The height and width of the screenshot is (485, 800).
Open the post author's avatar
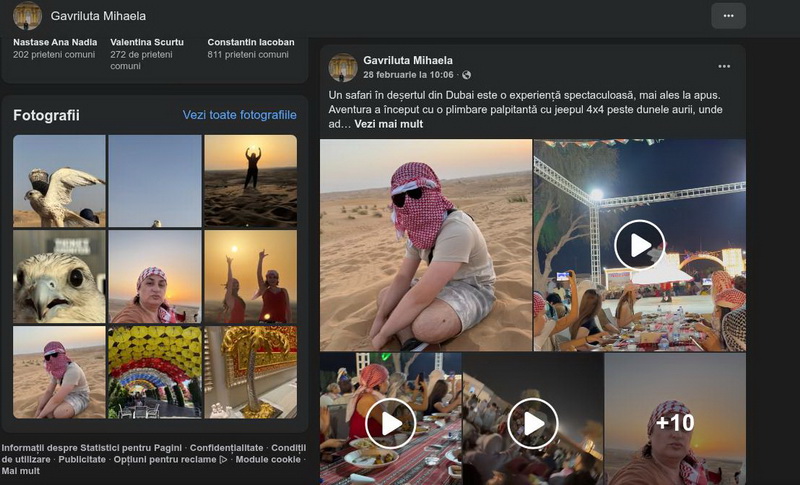pos(343,67)
